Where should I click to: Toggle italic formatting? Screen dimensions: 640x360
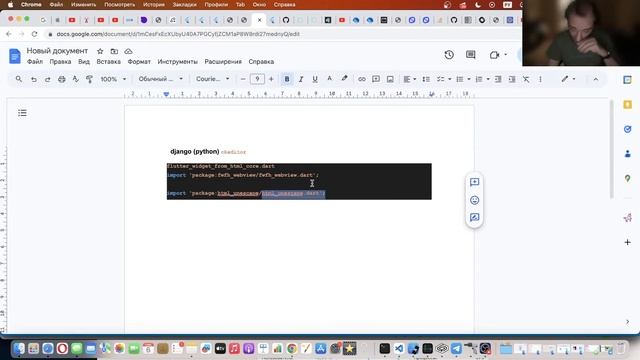[301, 79]
